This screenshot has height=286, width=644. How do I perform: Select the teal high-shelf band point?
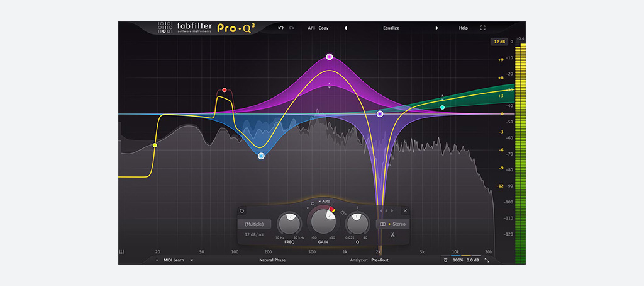click(x=442, y=107)
